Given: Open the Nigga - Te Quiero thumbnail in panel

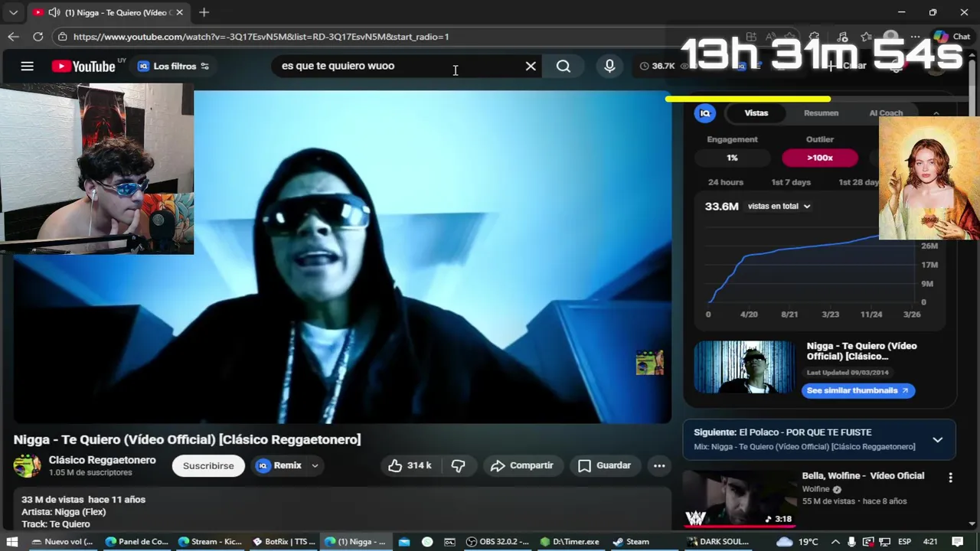Looking at the screenshot, I should (744, 367).
